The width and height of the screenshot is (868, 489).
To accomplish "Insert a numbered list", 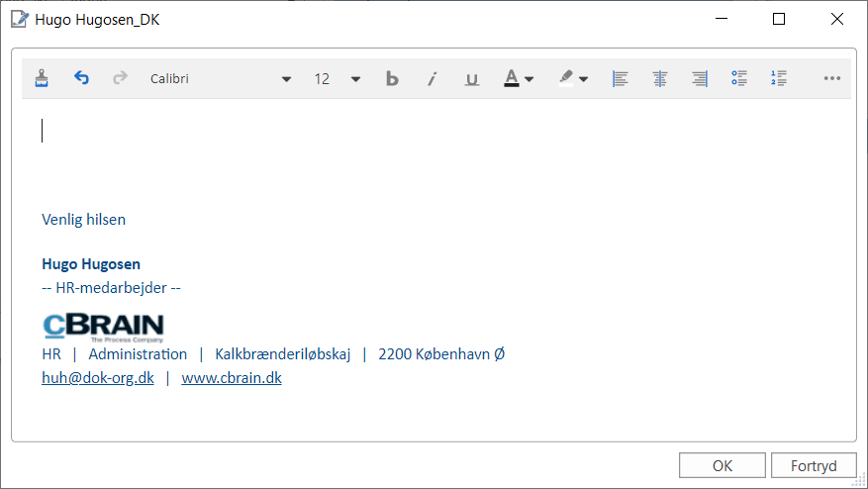I will pyautogui.click(x=779, y=79).
